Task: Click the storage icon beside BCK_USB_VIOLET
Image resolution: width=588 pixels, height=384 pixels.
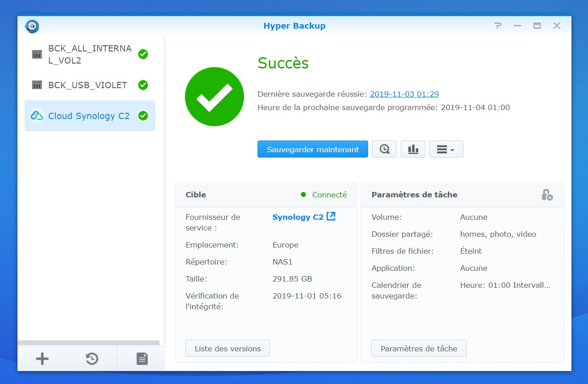Action: click(x=37, y=85)
